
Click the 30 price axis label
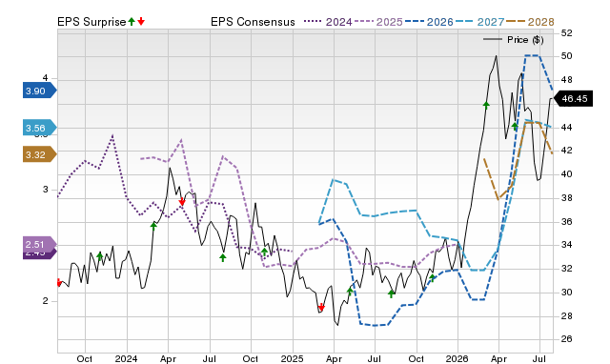(566, 293)
